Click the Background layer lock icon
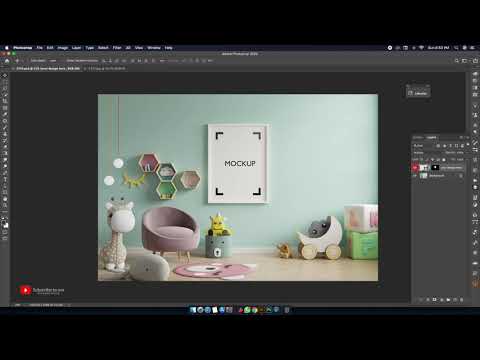This screenshot has height=360, width=480. click(x=461, y=176)
